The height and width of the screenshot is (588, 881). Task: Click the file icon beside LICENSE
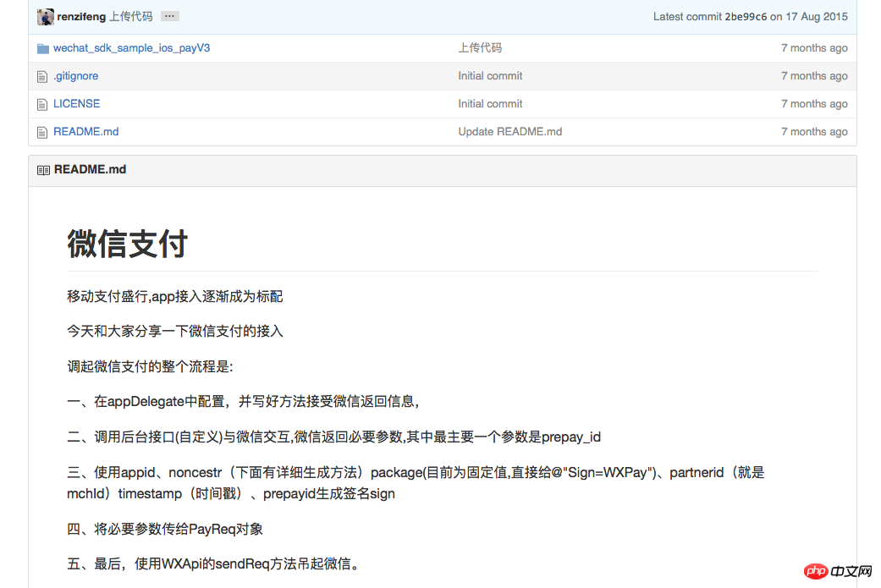pyautogui.click(x=42, y=104)
